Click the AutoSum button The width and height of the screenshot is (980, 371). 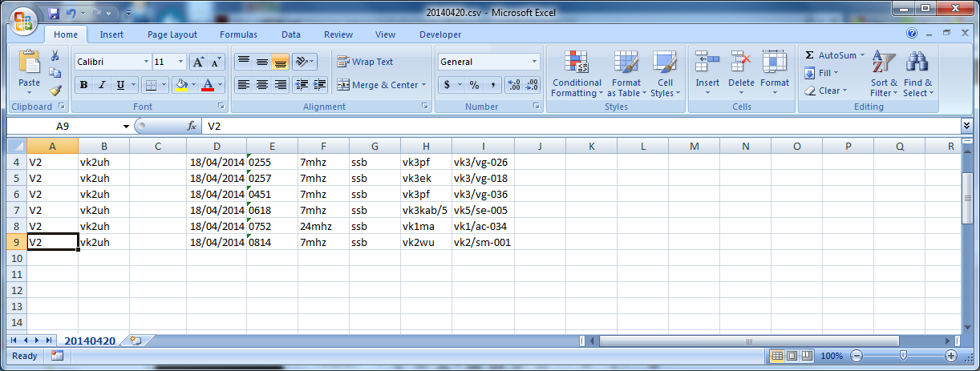coord(834,55)
